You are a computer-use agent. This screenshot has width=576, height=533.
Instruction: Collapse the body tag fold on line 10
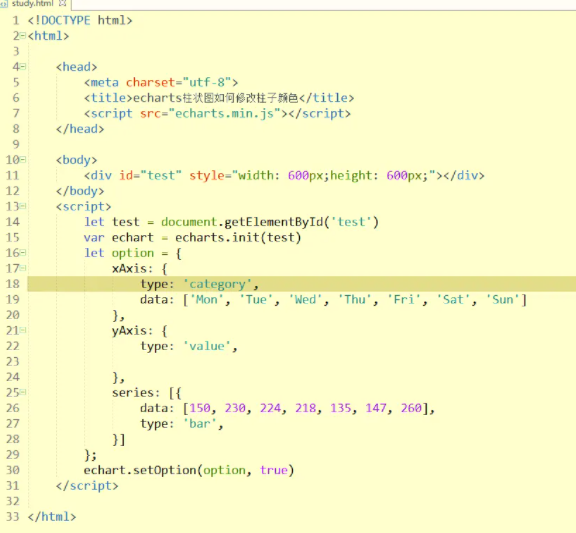[23, 159]
